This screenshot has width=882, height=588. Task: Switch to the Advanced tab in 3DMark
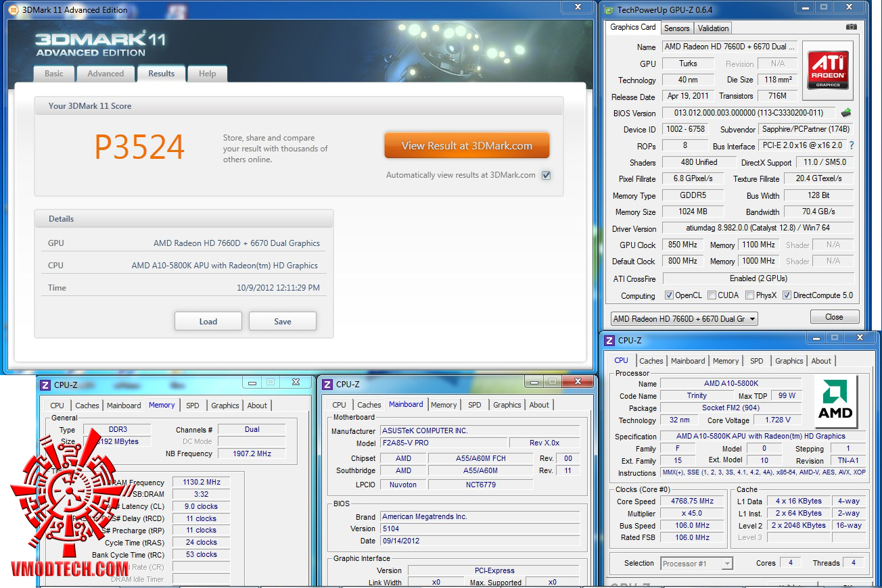106,74
